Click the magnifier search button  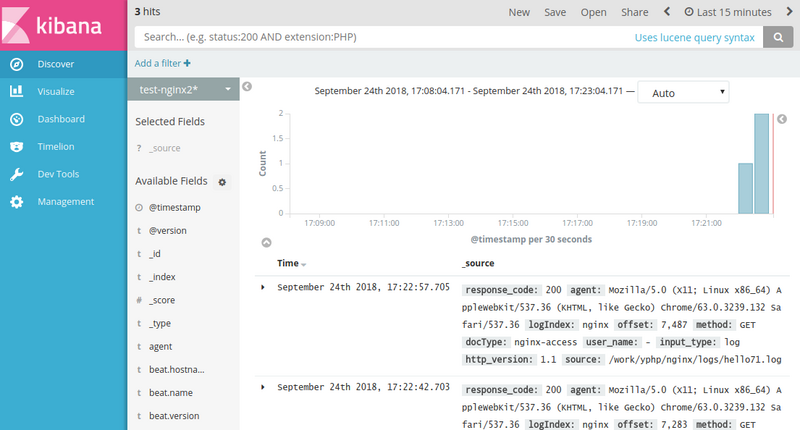click(x=778, y=37)
